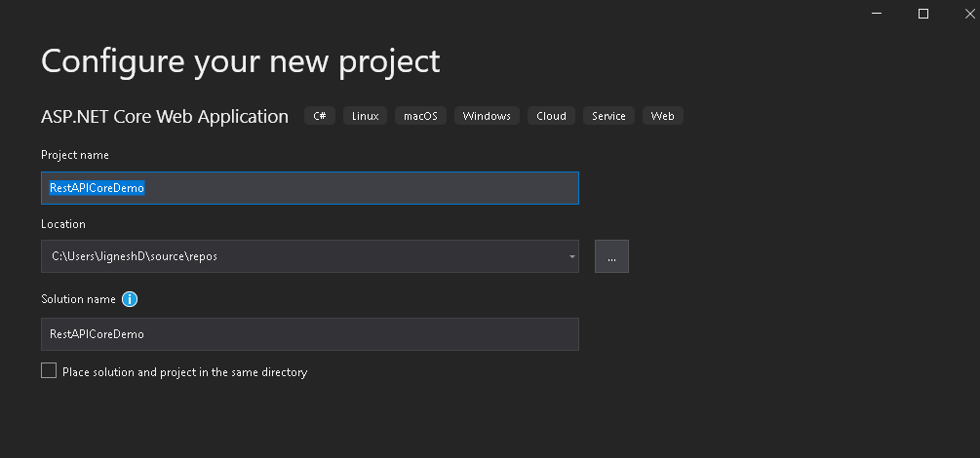
Task: Click the Service project type tag
Action: [608, 116]
